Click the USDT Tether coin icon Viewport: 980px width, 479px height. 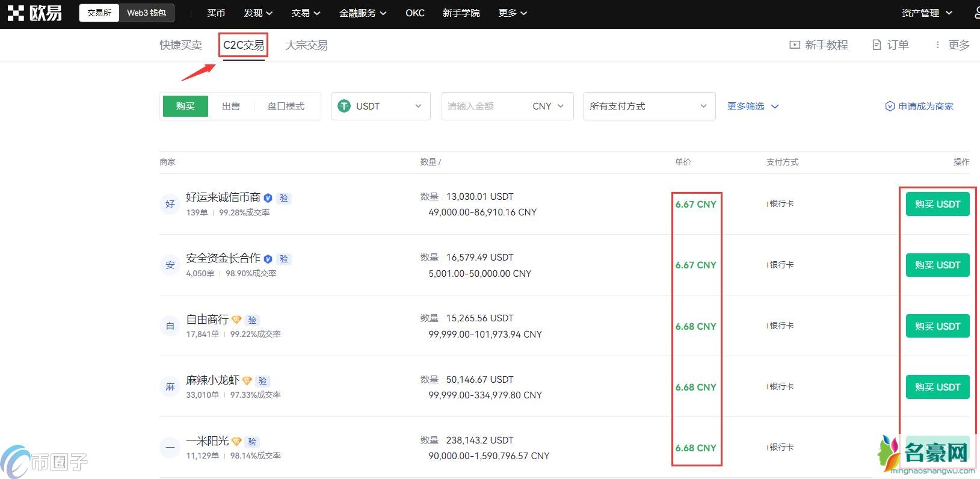[x=344, y=106]
